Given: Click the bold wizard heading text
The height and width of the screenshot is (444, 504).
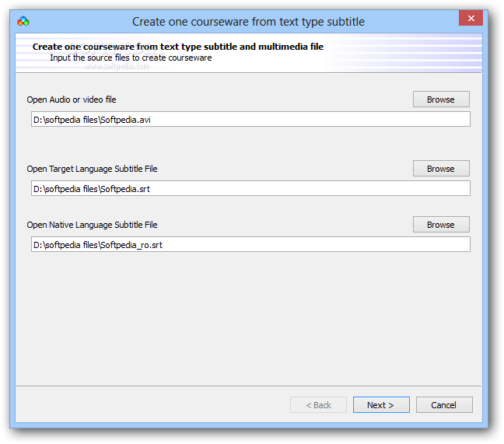Looking at the screenshot, I should [x=178, y=47].
